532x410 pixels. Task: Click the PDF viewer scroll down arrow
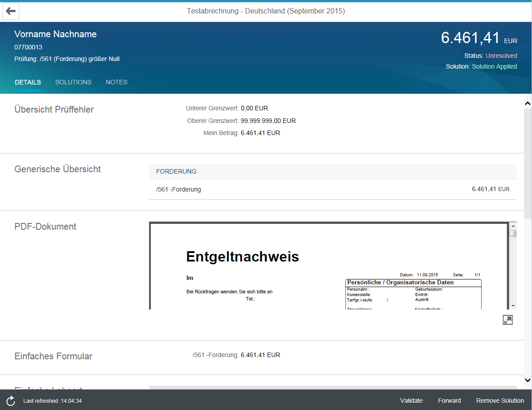[x=513, y=306]
